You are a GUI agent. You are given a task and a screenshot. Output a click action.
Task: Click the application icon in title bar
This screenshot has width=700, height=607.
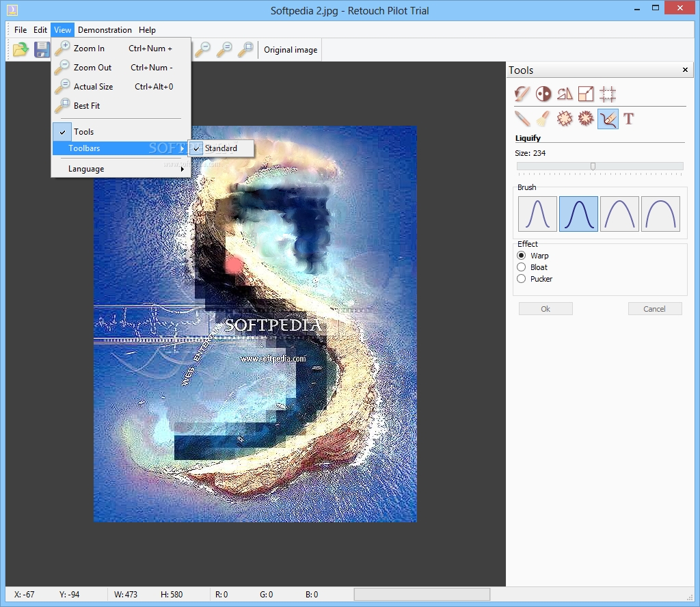coord(12,10)
